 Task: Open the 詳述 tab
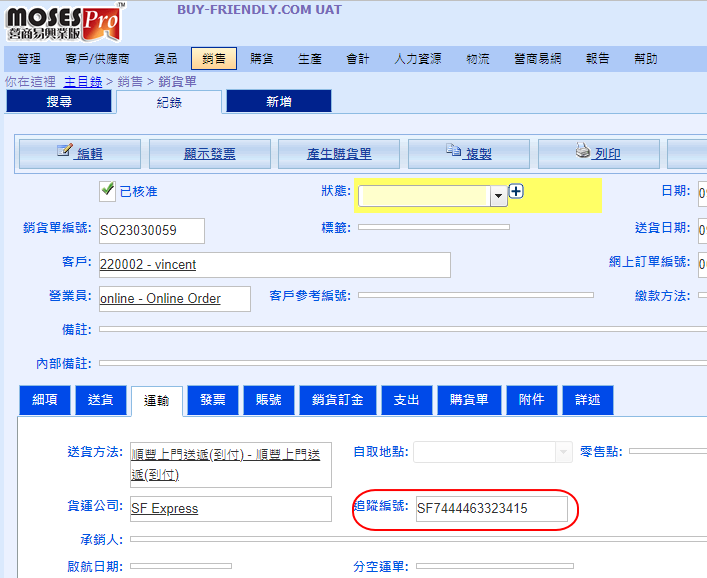pos(588,400)
